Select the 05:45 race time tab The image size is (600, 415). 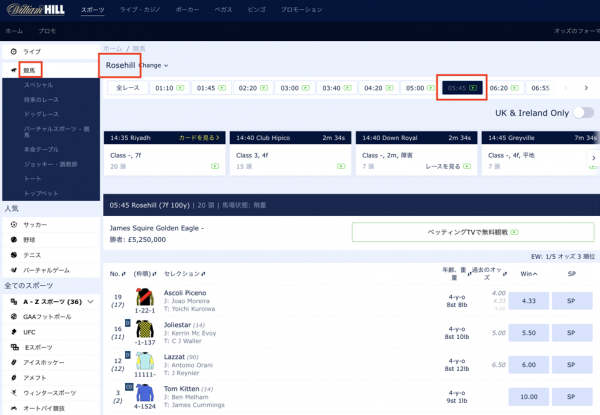[x=462, y=88]
